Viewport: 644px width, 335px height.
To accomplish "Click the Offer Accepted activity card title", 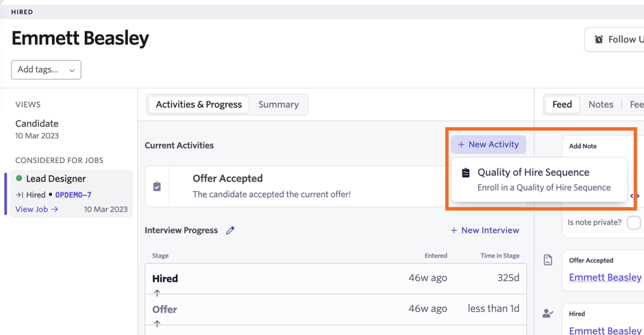I will pyautogui.click(x=227, y=179).
